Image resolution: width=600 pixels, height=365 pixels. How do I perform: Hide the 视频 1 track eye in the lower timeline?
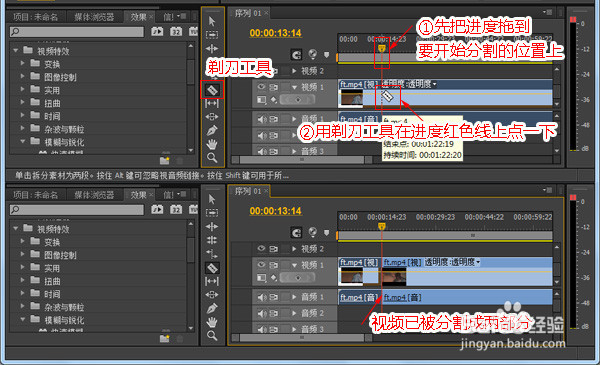(x=261, y=265)
